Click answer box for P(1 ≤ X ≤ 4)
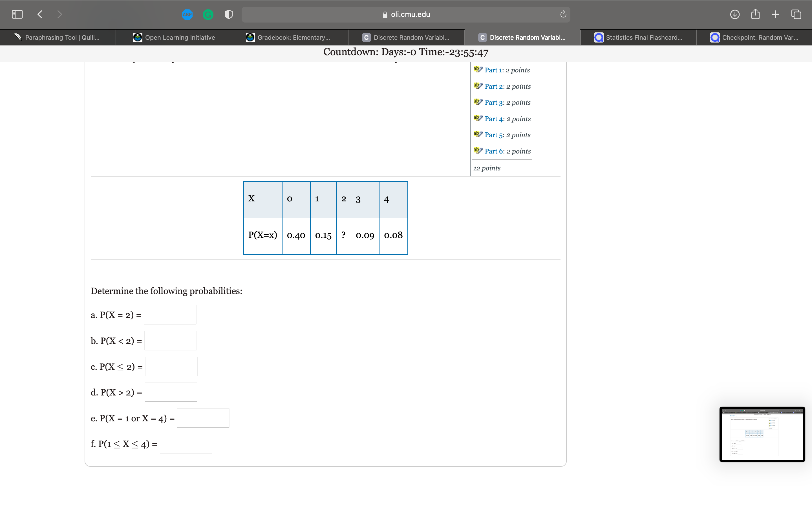The image size is (812, 507). 186,444
